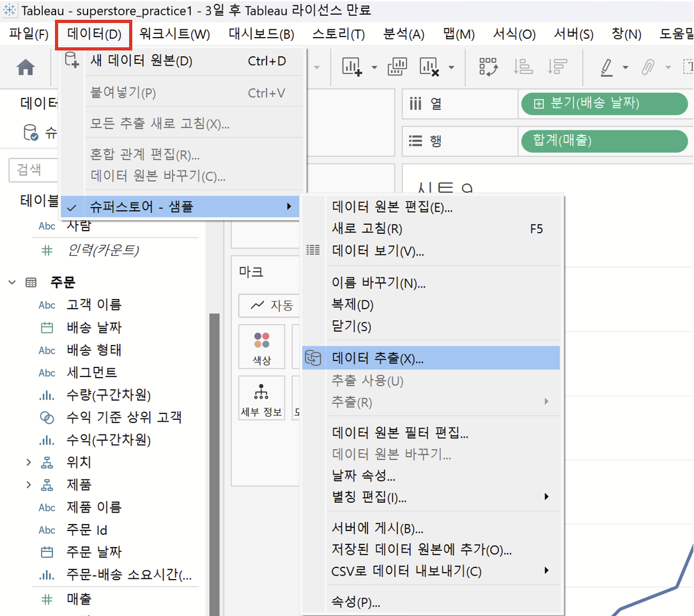Click the 색상 color mark card
The width and height of the screenshot is (694, 616).
click(261, 346)
